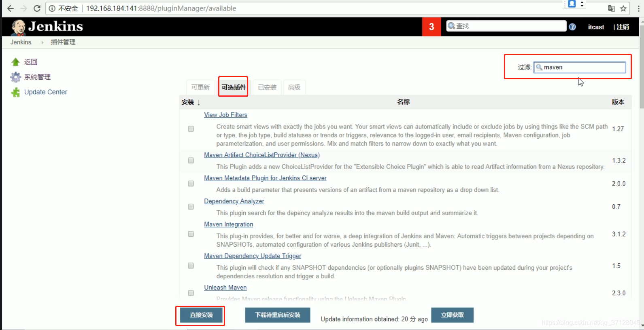
Task: Tick the View Job Filters checkbox
Action: 191,129
